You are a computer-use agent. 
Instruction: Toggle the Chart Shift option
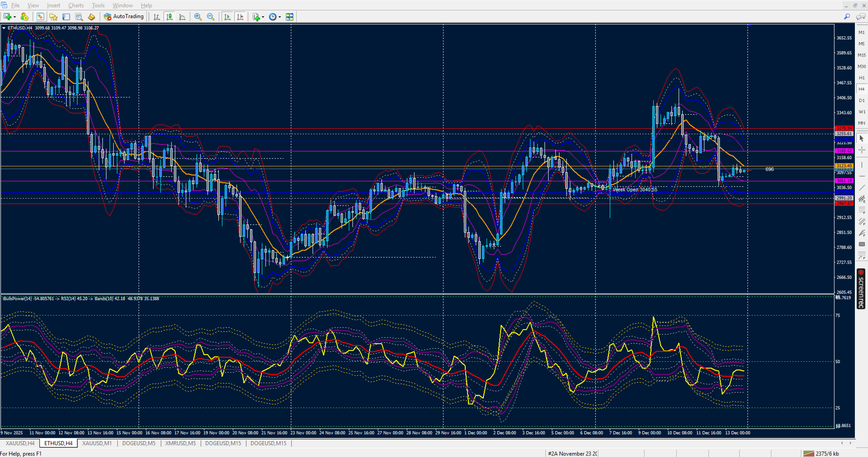coord(240,17)
